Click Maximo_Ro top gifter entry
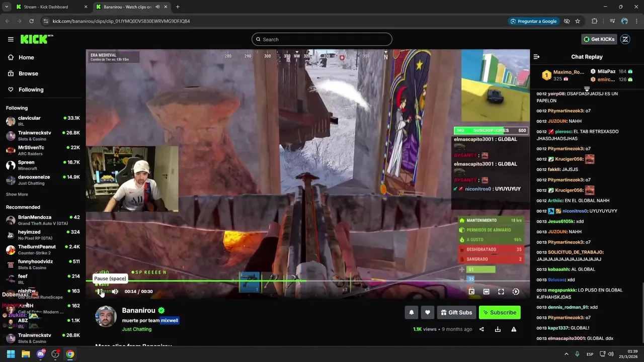644x362 pixels. click(562, 75)
